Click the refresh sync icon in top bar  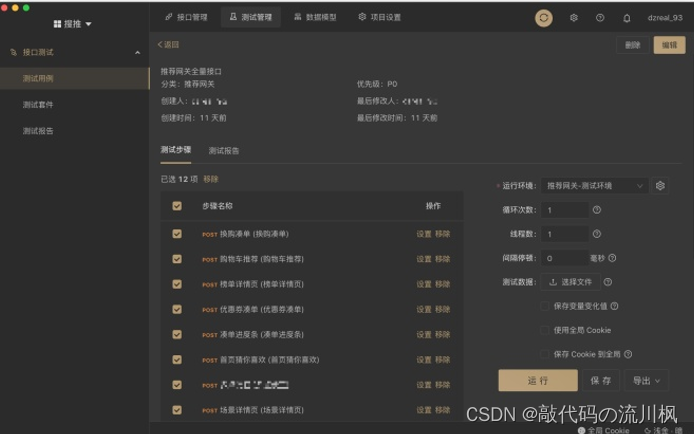[544, 18]
